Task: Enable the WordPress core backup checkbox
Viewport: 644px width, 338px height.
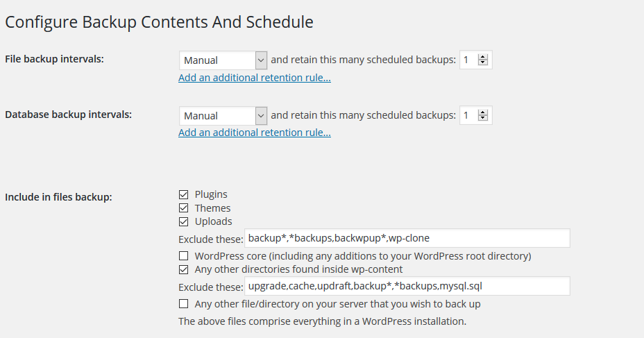Action: pyautogui.click(x=184, y=256)
